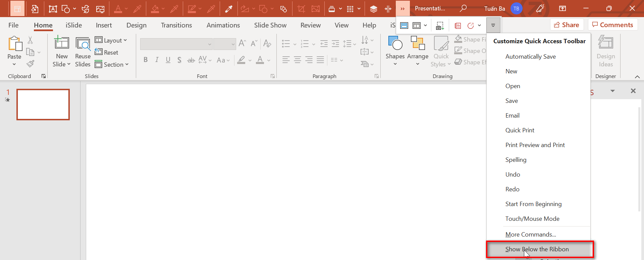Apply font color in ribbon

tap(260, 60)
